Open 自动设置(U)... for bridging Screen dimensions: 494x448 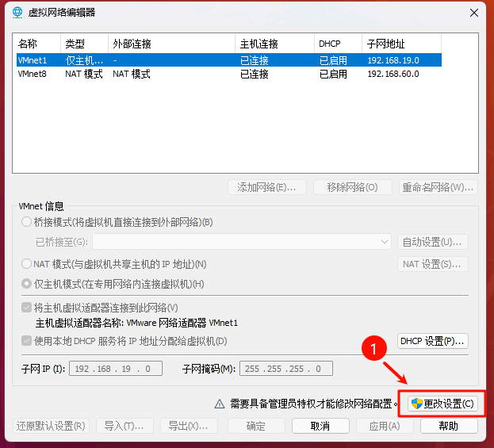[x=433, y=242]
